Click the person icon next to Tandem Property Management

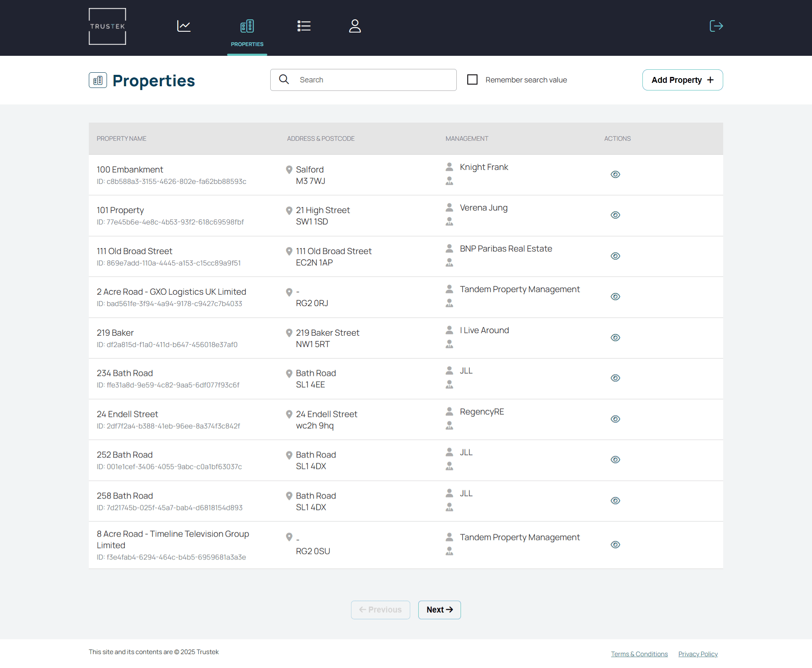[449, 289]
